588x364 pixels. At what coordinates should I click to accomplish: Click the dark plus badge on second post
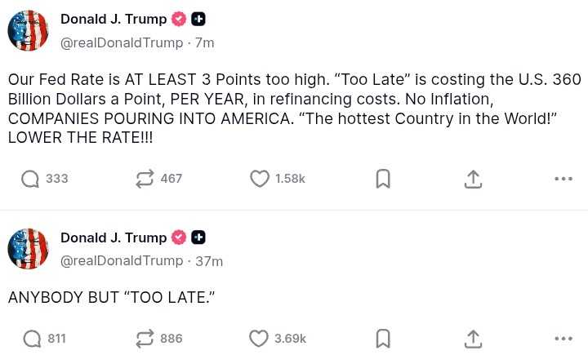198,237
